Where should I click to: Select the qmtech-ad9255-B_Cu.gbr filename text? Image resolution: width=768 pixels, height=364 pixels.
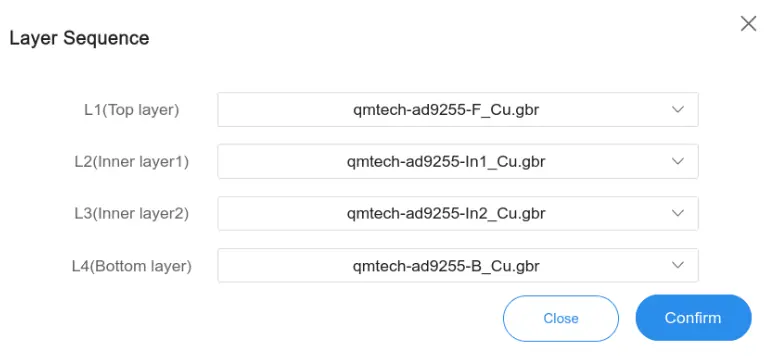pos(446,266)
